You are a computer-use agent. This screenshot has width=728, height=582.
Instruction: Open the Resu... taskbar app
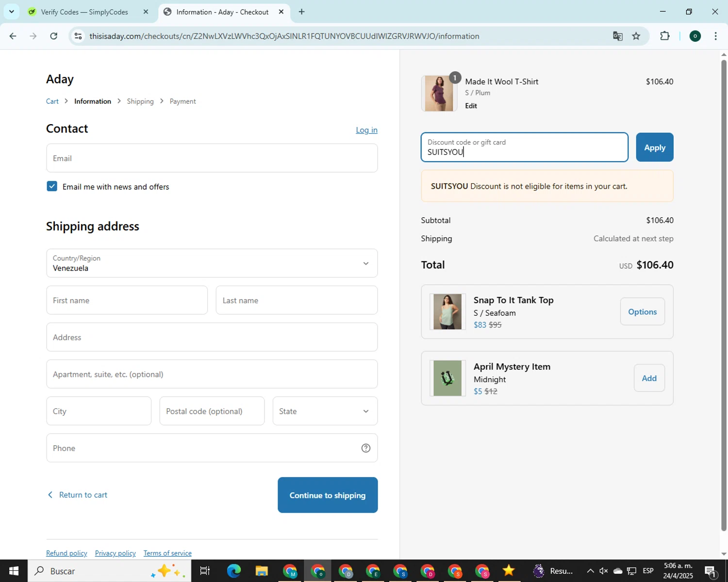point(553,571)
